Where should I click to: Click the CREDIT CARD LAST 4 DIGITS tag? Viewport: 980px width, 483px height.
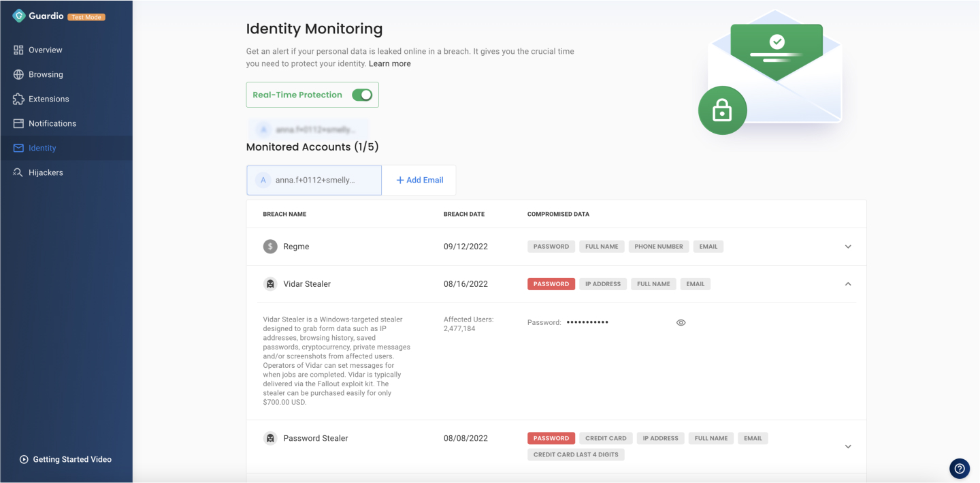click(x=576, y=454)
